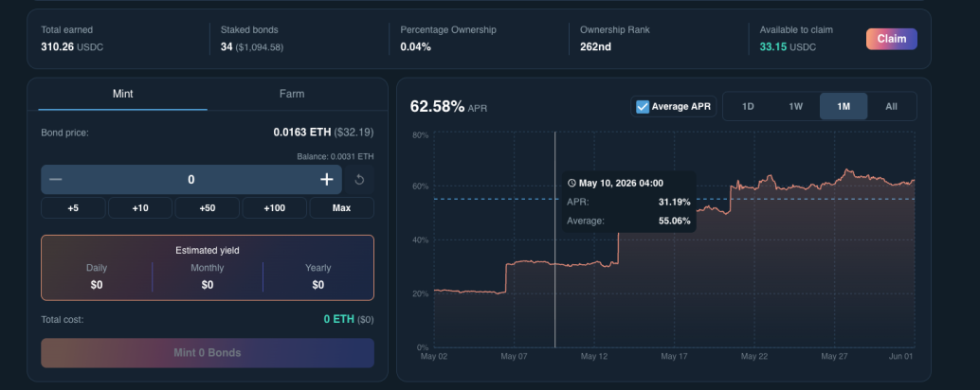This screenshot has height=390, width=980.
Task: Increase bond quantity with plus icon
Action: pyautogui.click(x=327, y=180)
